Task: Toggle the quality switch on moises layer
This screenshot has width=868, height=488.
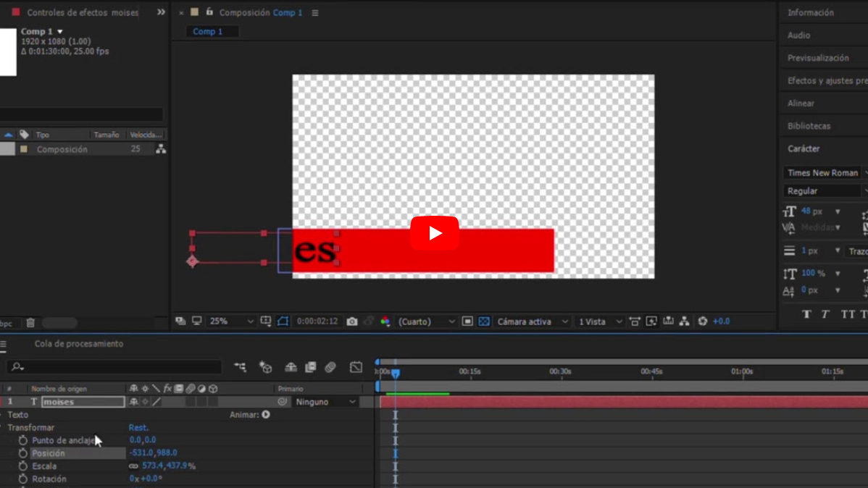Action: tap(157, 402)
